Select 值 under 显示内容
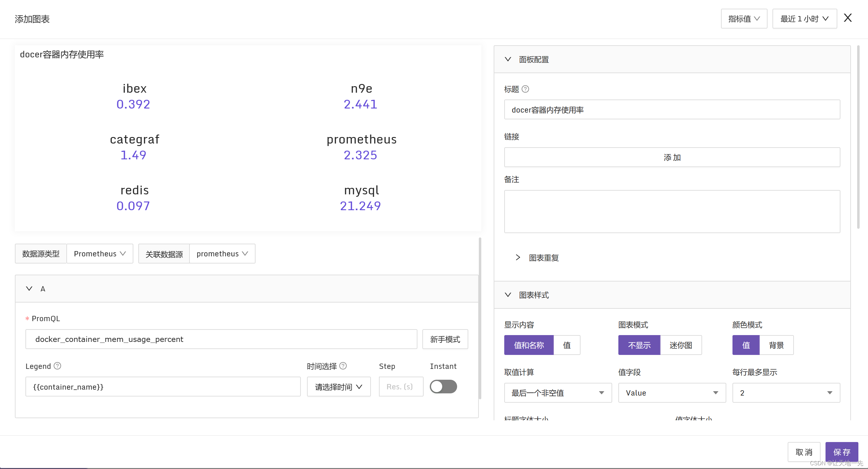Screen dimensions: 868x469 coord(567,345)
